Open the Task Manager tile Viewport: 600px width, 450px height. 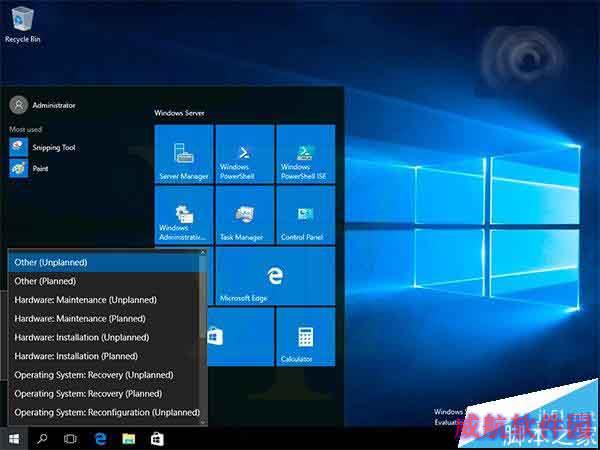point(245,215)
